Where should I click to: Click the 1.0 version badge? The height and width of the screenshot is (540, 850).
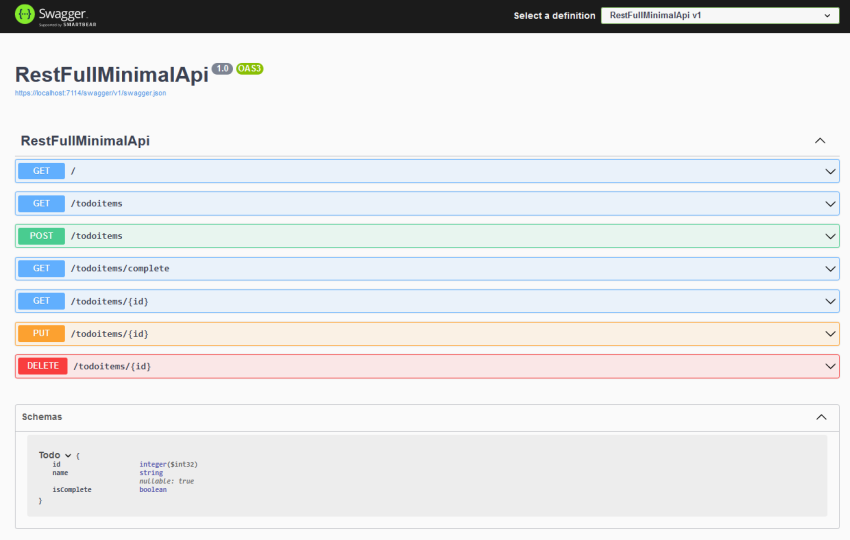coord(222,69)
